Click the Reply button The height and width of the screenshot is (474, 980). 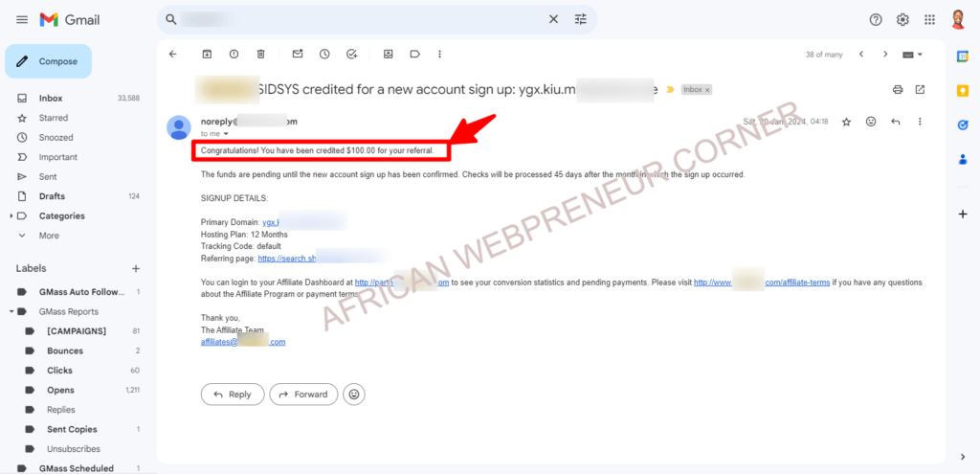pos(233,395)
